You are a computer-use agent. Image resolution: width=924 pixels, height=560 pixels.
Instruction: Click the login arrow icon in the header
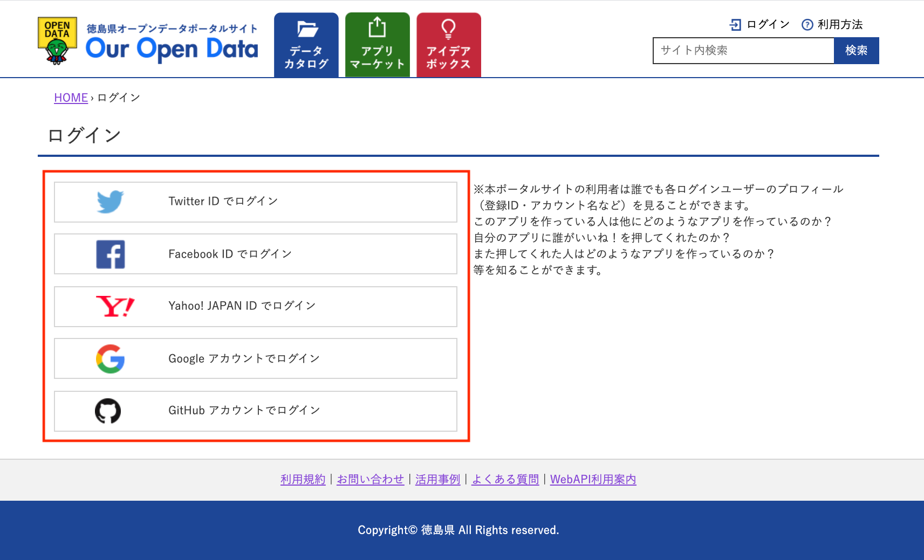[735, 24]
